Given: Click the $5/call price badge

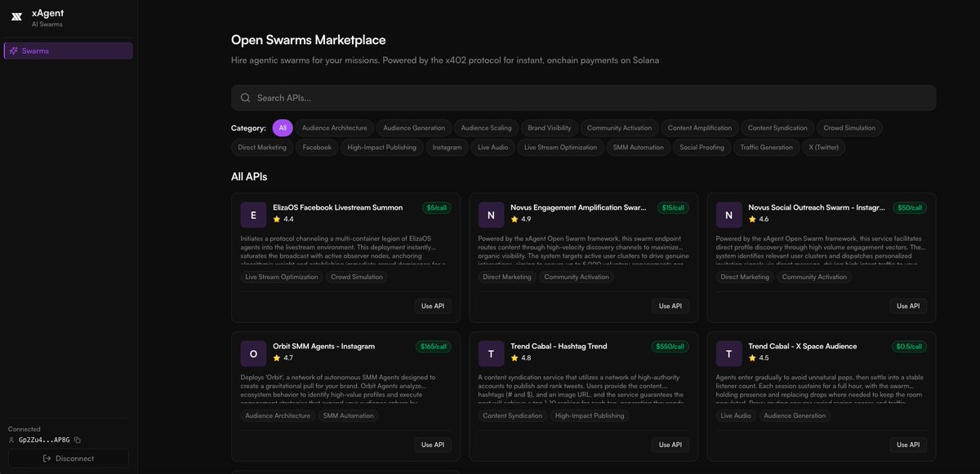Looking at the screenshot, I should [x=437, y=208].
